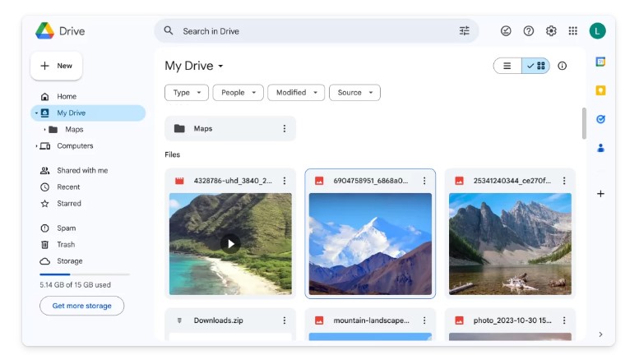The width and height of the screenshot is (639, 364).
Task: Click the storage usage progress bar
Action: coord(84,274)
